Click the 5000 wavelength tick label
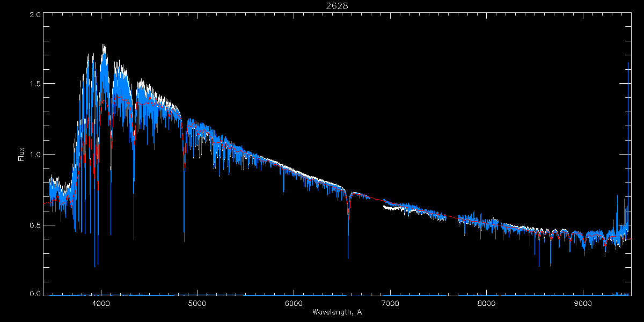This screenshot has height=322, width=644. 197,302
